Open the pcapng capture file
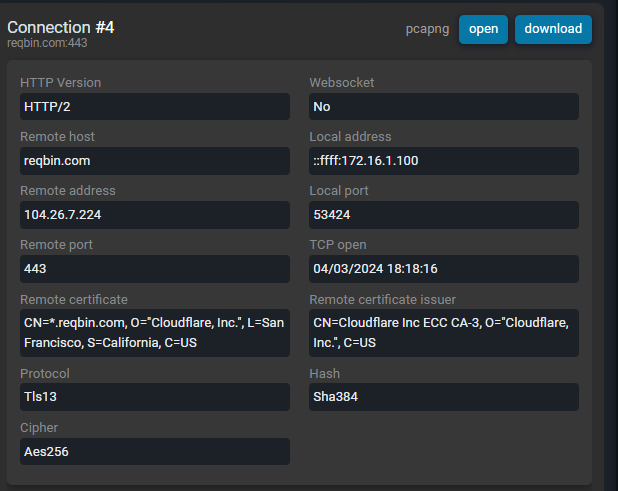Viewport: 618px width, 491px height. coord(483,29)
